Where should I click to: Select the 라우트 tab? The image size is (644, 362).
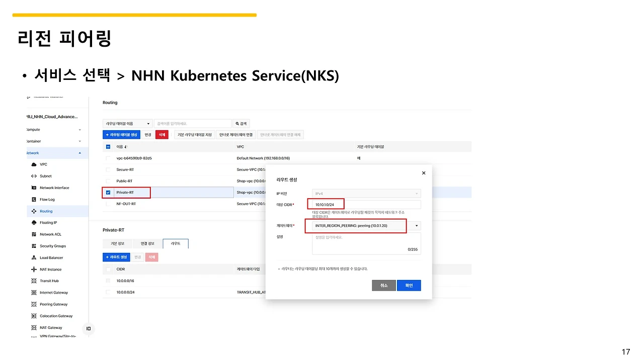[176, 244]
